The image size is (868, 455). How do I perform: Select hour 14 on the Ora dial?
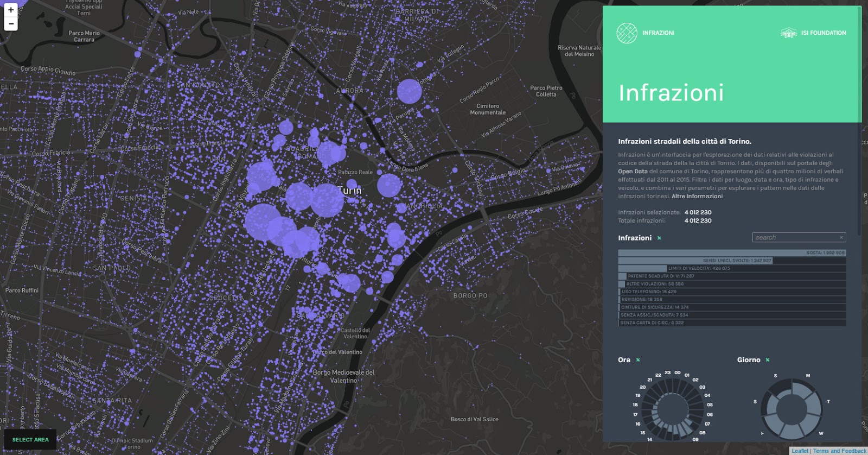649,439
